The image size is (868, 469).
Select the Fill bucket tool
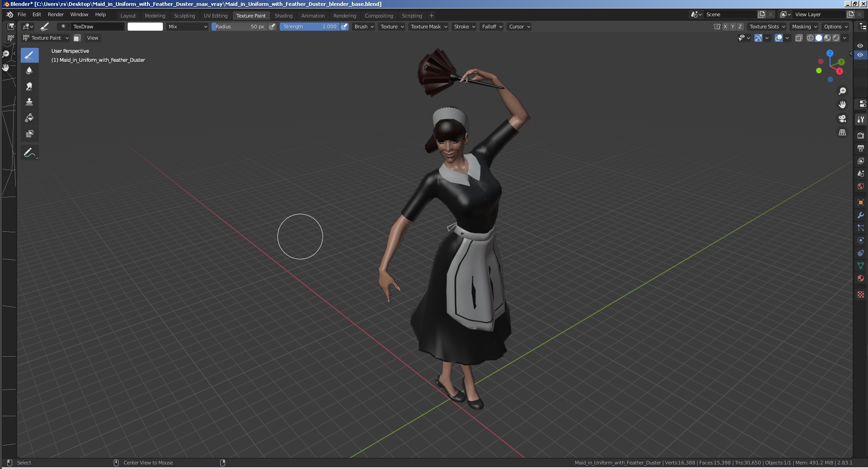[x=29, y=118]
